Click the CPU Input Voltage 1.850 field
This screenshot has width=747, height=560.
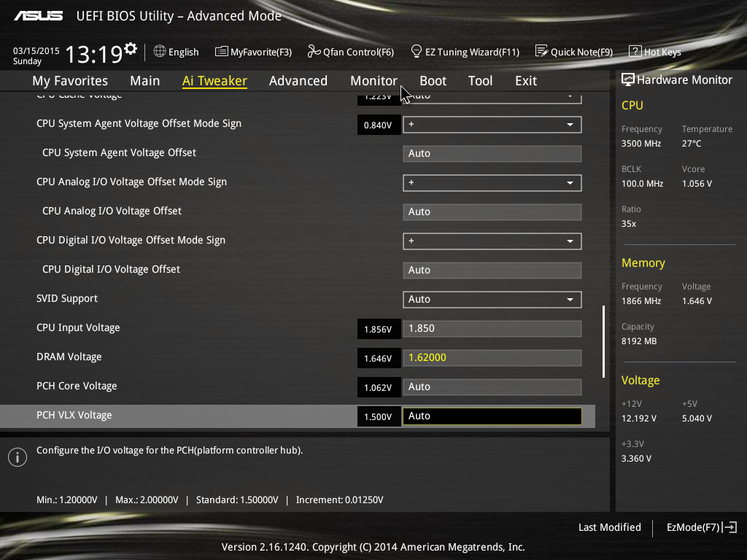pyautogui.click(x=492, y=329)
